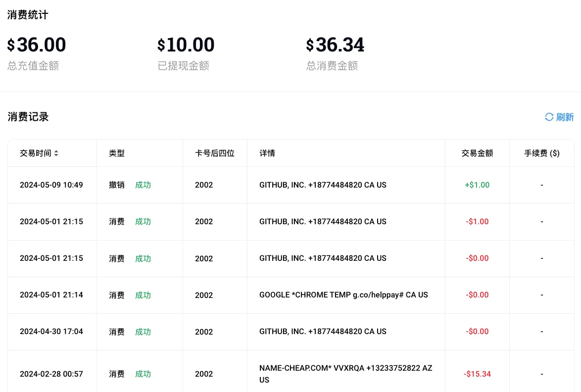581x392 pixels.
Task: Click the green +$1.00 refund amount
Action: click(x=477, y=185)
